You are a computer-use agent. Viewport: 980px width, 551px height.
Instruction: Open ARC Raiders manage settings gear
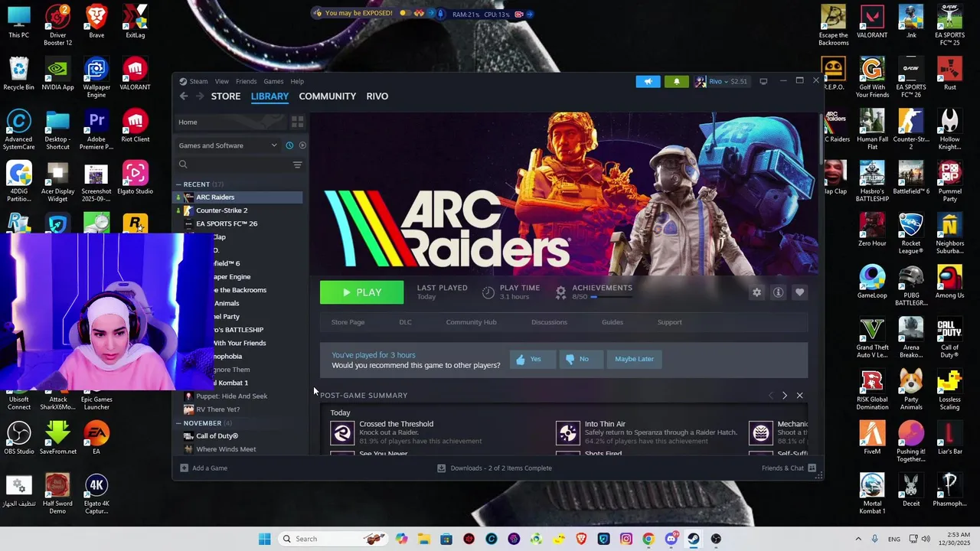tap(756, 292)
